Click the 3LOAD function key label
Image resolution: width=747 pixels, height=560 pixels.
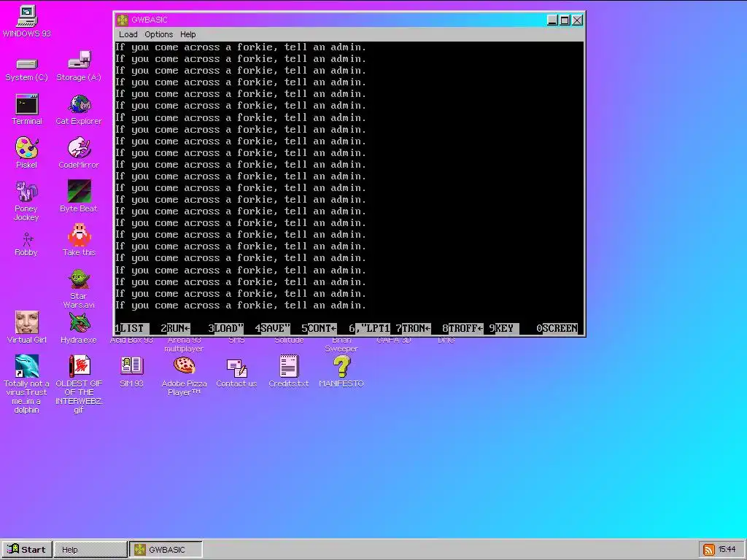tap(226, 328)
